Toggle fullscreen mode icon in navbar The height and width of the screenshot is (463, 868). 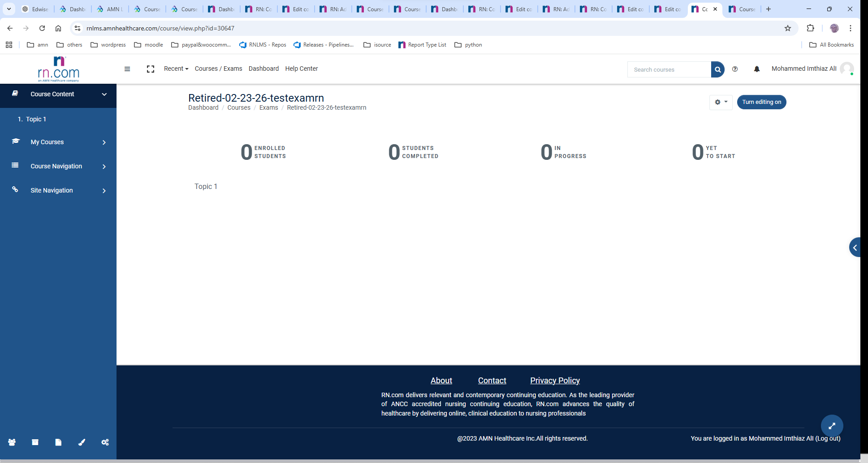click(151, 69)
